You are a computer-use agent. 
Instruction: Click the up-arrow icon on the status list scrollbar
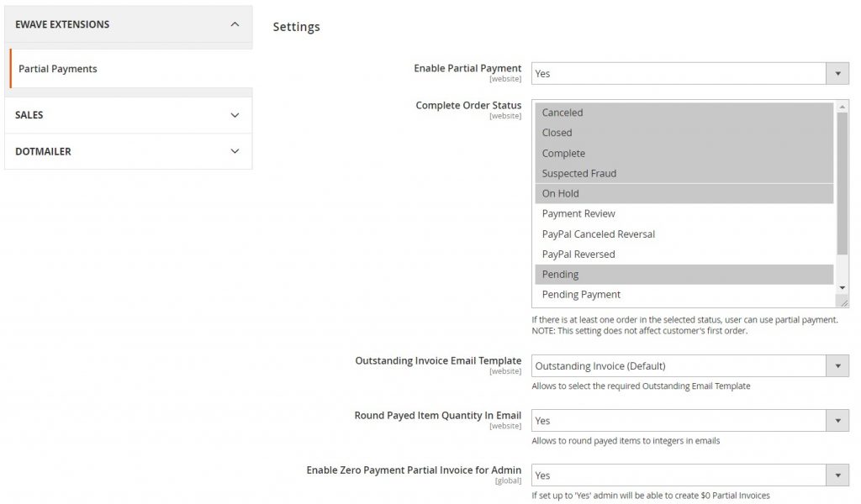tap(843, 106)
